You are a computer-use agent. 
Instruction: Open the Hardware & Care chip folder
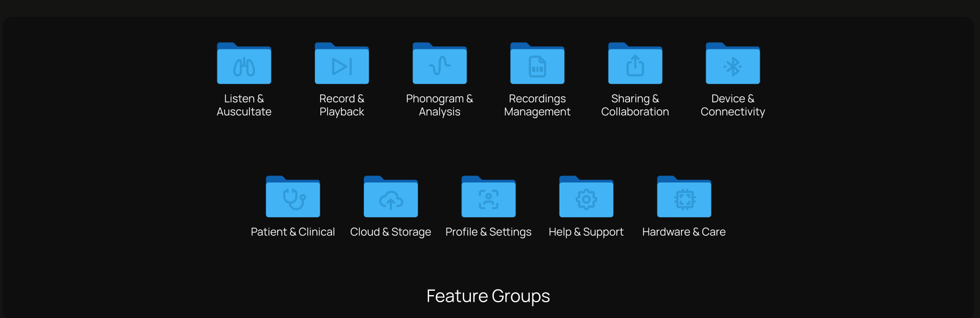[684, 197]
